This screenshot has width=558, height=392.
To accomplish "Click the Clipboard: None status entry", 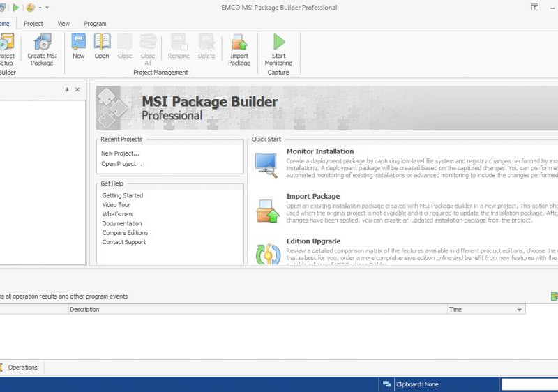I will point(417,384).
